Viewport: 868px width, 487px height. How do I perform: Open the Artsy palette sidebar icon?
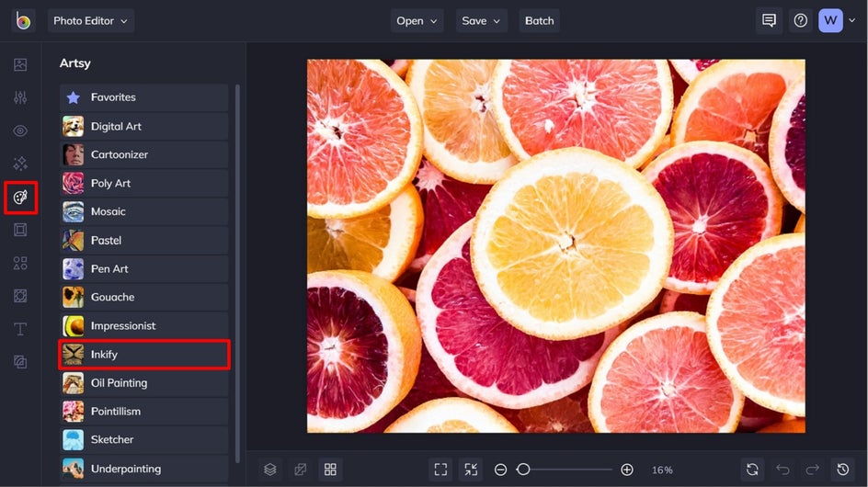pos(20,197)
